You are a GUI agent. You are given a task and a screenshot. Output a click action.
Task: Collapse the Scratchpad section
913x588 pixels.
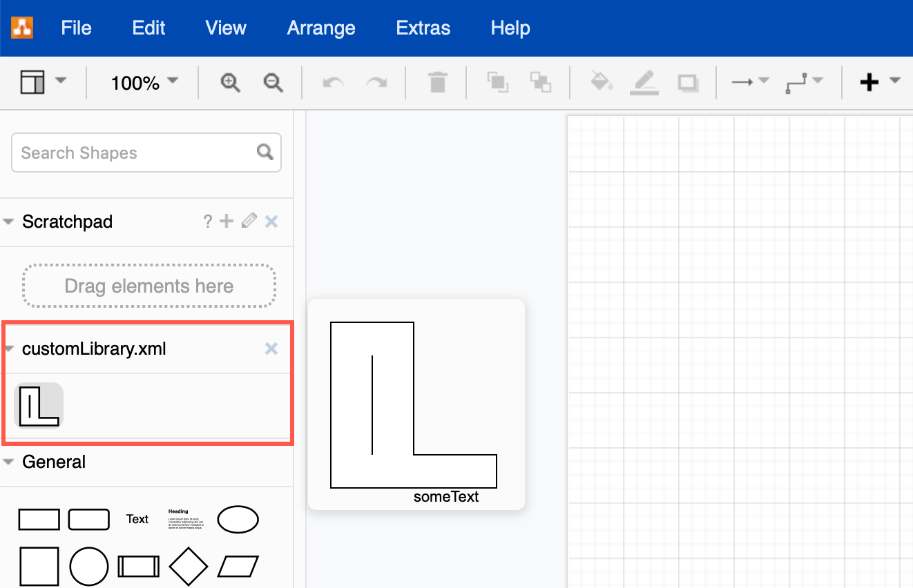(x=8, y=221)
